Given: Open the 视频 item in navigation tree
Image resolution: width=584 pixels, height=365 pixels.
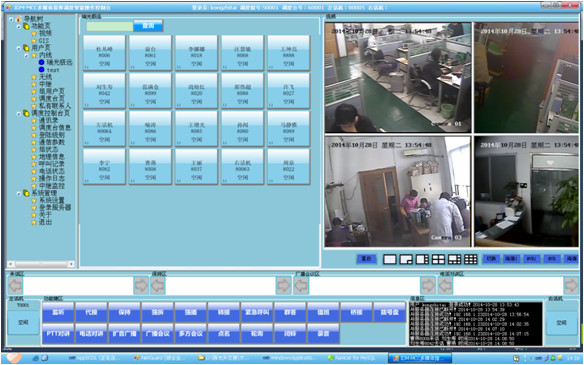Looking at the screenshot, I should [45, 33].
